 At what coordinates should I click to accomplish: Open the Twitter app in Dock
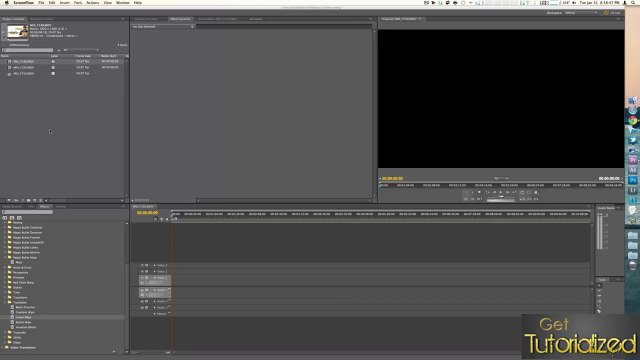pos(633,140)
